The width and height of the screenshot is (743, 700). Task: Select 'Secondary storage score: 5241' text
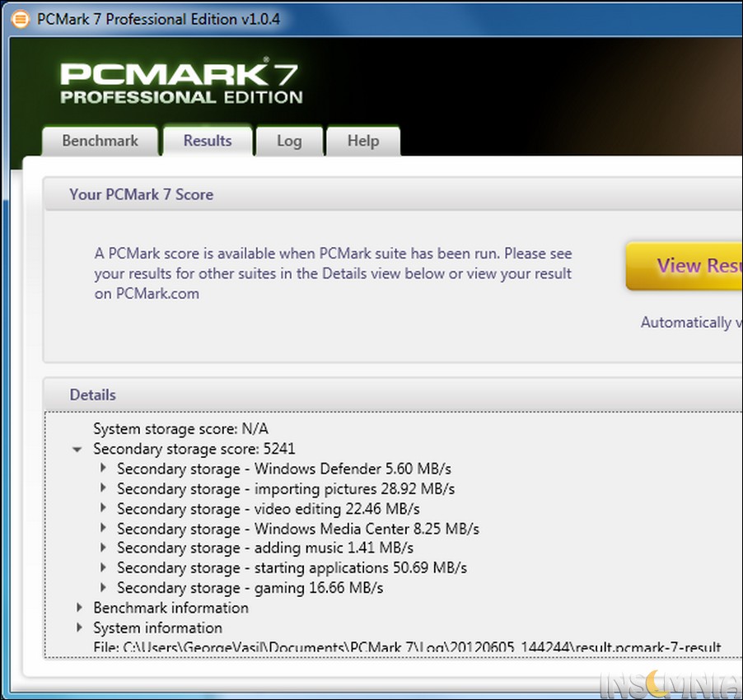click(194, 449)
